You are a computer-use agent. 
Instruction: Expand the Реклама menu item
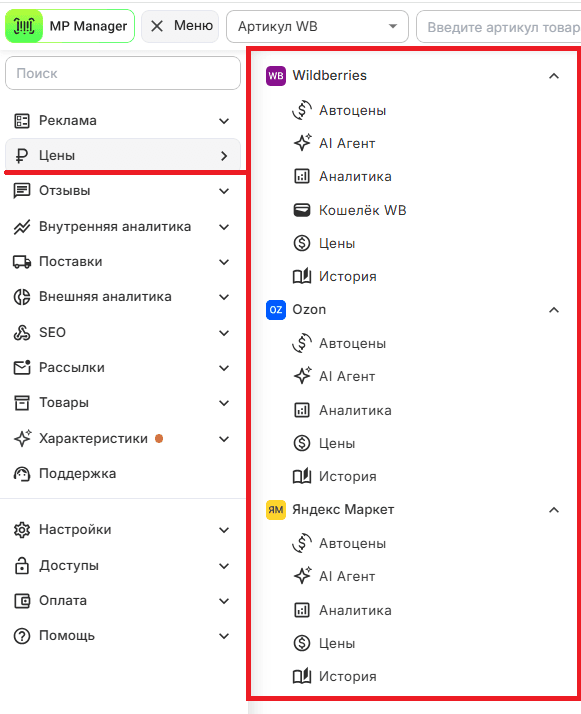122,121
